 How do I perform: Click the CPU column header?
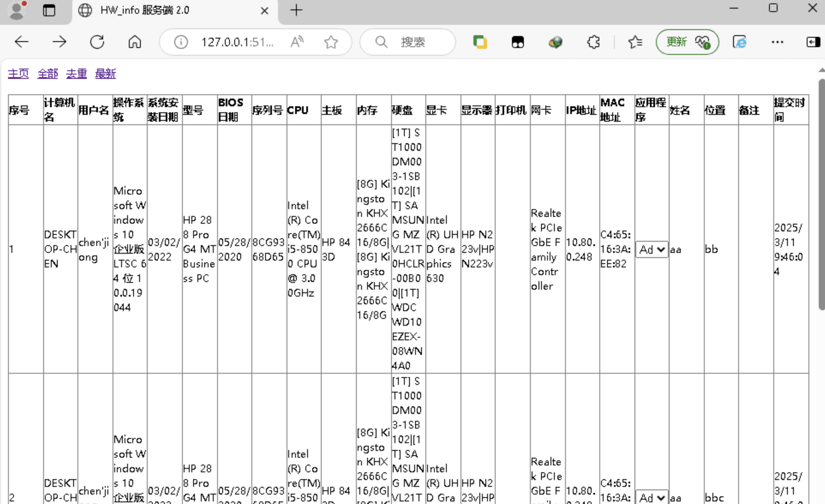pyautogui.click(x=303, y=110)
